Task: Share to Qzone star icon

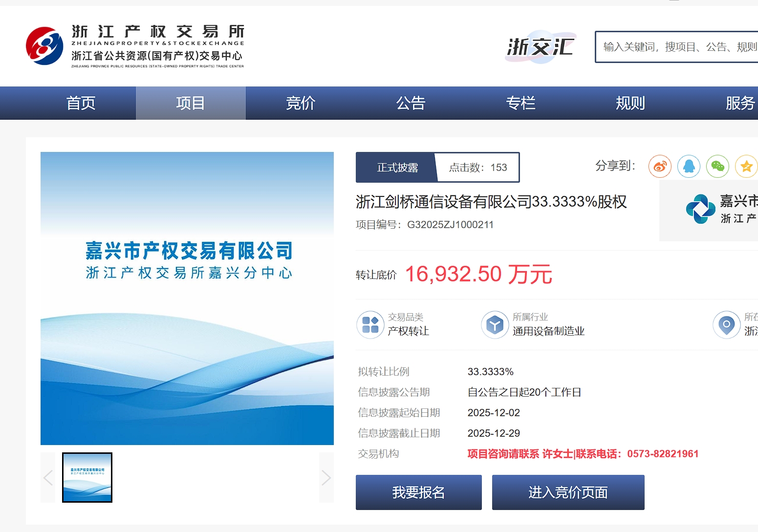Action: pyautogui.click(x=746, y=167)
